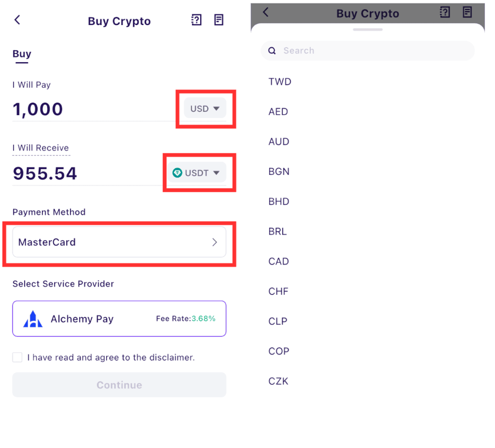Click the currency Search field
This screenshot has width=495, height=448.
pyautogui.click(x=368, y=51)
